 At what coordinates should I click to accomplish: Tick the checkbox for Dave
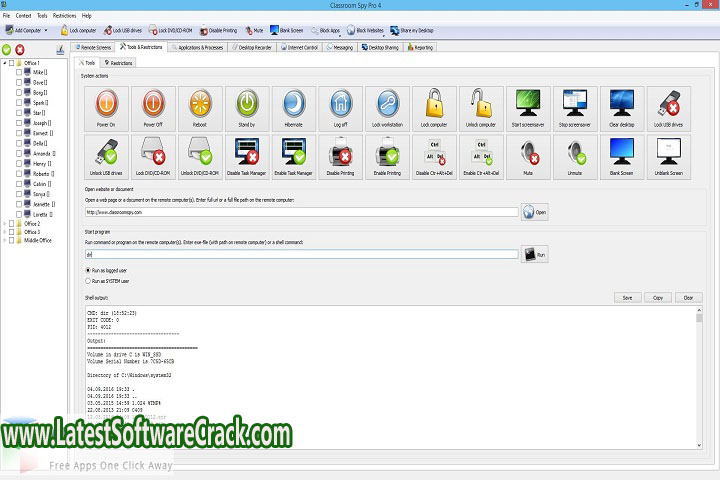coord(19,82)
